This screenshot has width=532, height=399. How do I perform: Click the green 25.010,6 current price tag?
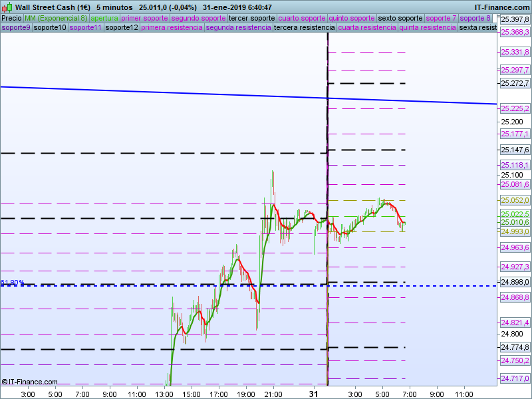pyautogui.click(x=515, y=222)
